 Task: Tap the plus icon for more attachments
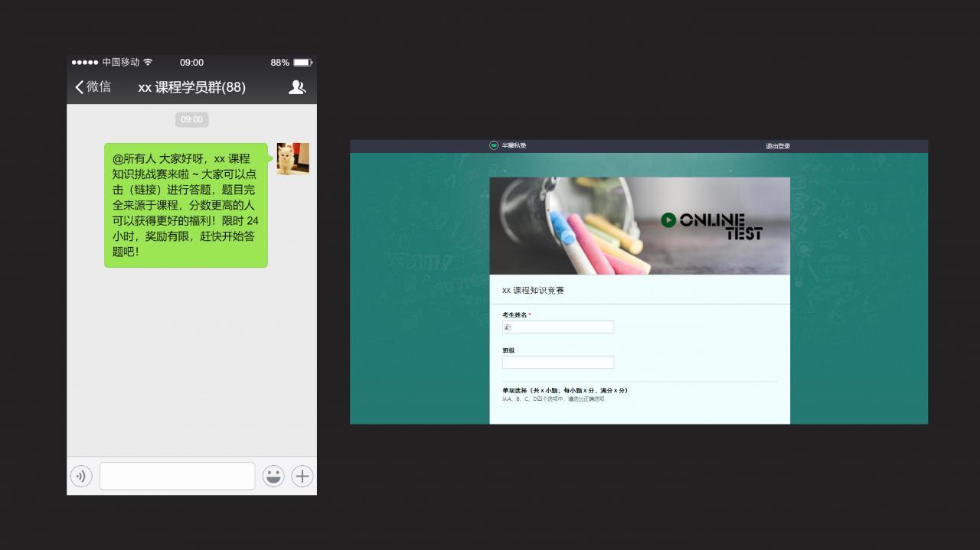click(302, 477)
